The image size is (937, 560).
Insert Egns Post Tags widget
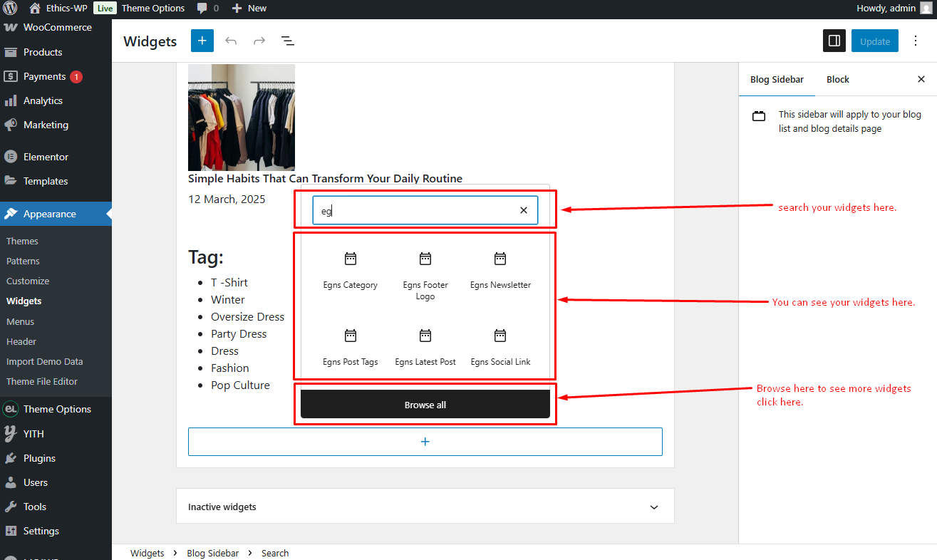[x=350, y=347]
